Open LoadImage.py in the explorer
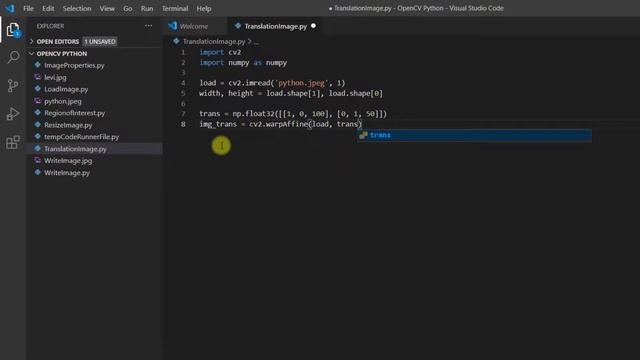This screenshot has width=640, height=360. 66,89
